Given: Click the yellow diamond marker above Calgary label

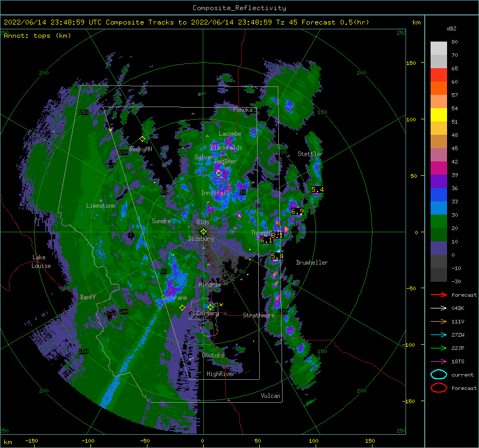Looking at the screenshot, I should pyautogui.click(x=210, y=307).
